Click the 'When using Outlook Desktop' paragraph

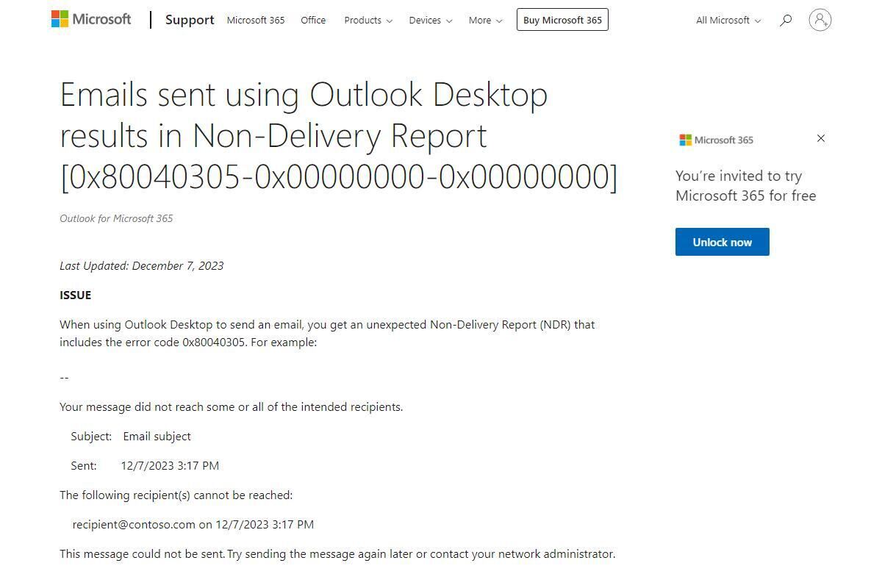(x=328, y=333)
